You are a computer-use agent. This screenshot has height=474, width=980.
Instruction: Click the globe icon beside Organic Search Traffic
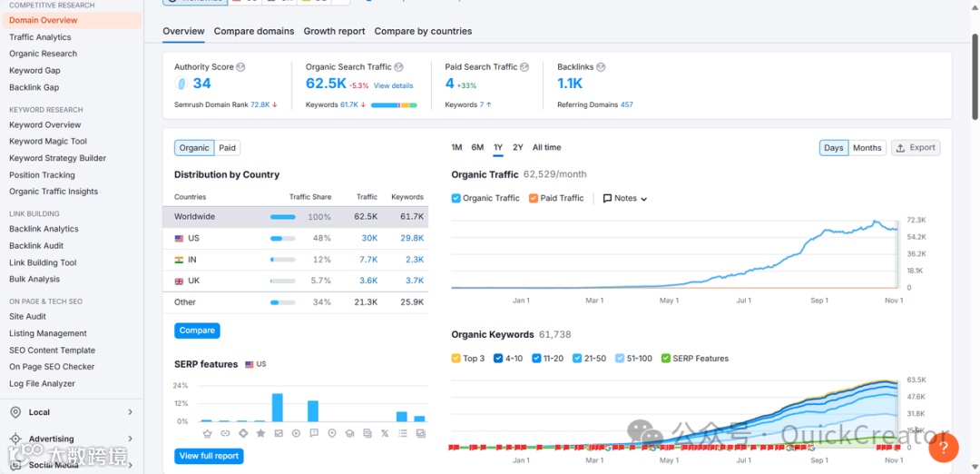(x=398, y=67)
